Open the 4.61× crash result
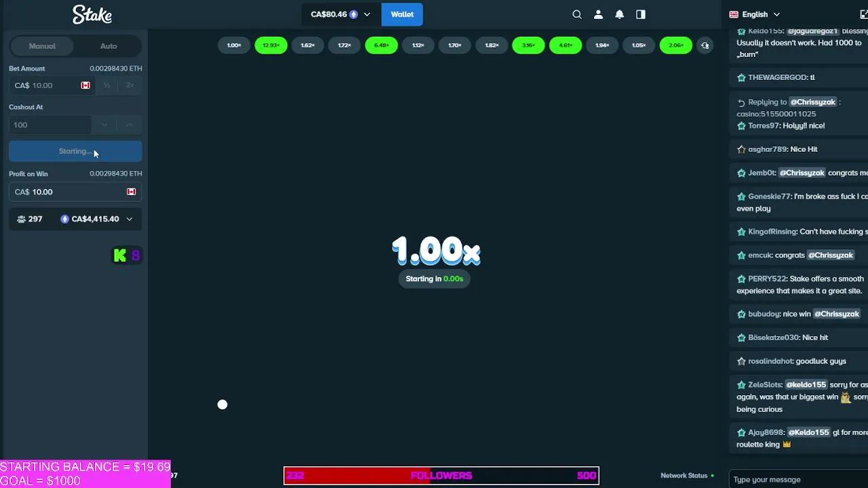The width and height of the screenshot is (868, 488). point(566,45)
